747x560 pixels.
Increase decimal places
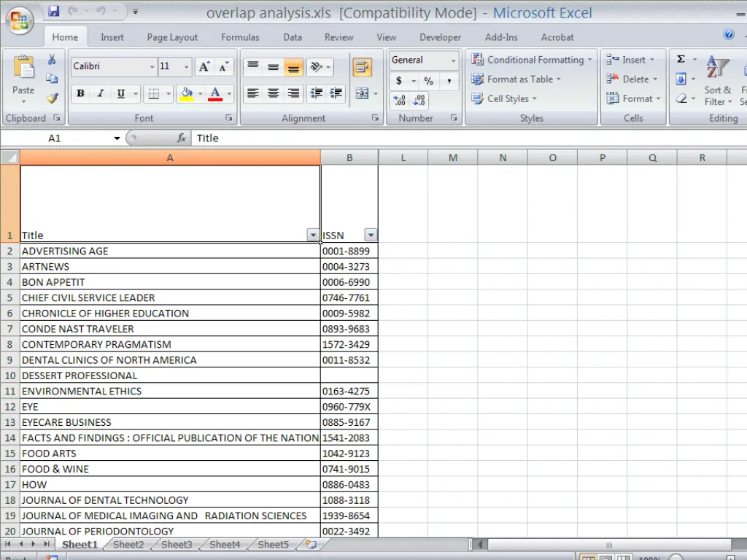click(x=399, y=100)
